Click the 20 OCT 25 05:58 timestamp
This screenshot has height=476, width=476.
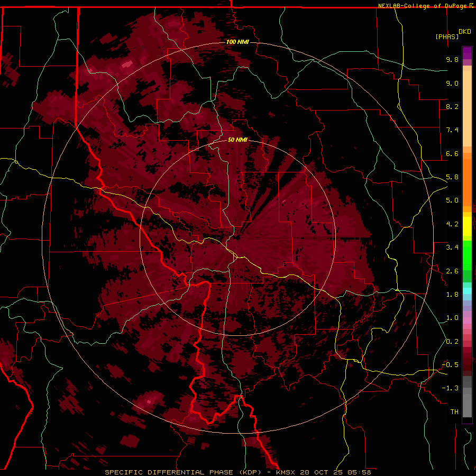(x=335, y=472)
